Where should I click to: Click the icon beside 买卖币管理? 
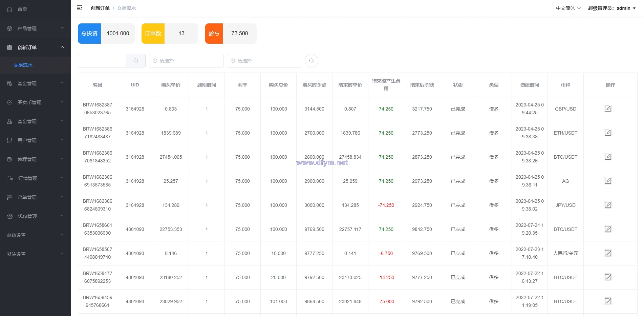tap(9, 102)
